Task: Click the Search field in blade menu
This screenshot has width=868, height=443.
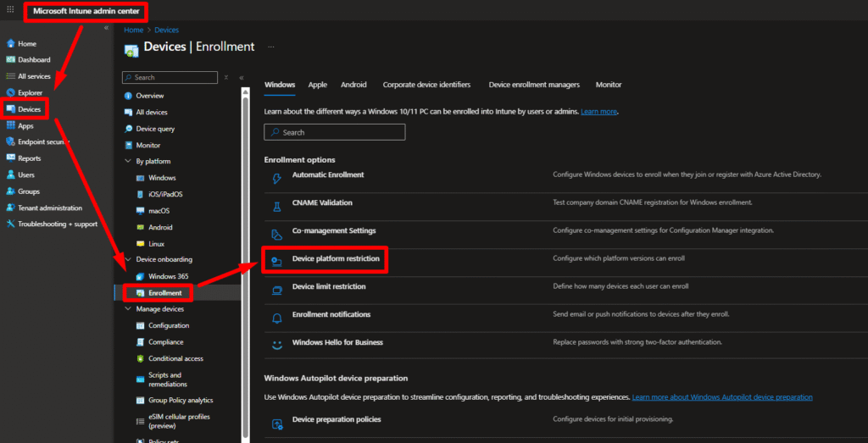Action: pyautogui.click(x=170, y=77)
